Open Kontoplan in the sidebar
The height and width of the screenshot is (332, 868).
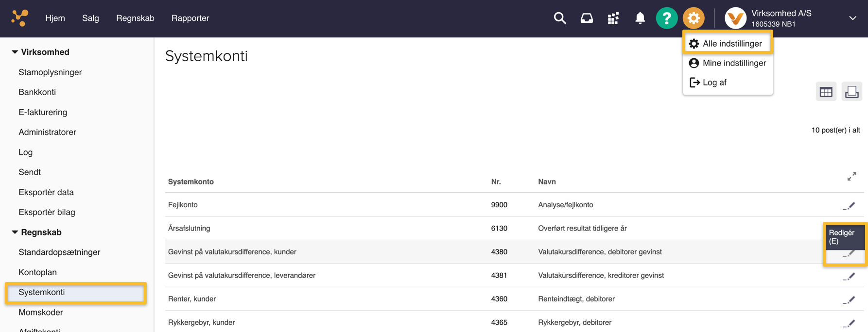37,272
